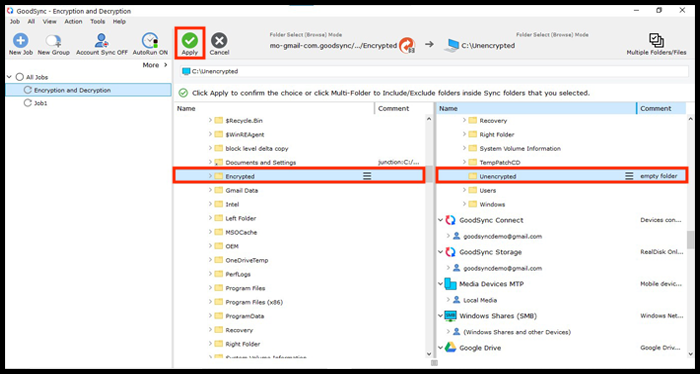The height and width of the screenshot is (374, 700).
Task: Expand the $Recycle.Bin folder
Action: pyautogui.click(x=210, y=121)
